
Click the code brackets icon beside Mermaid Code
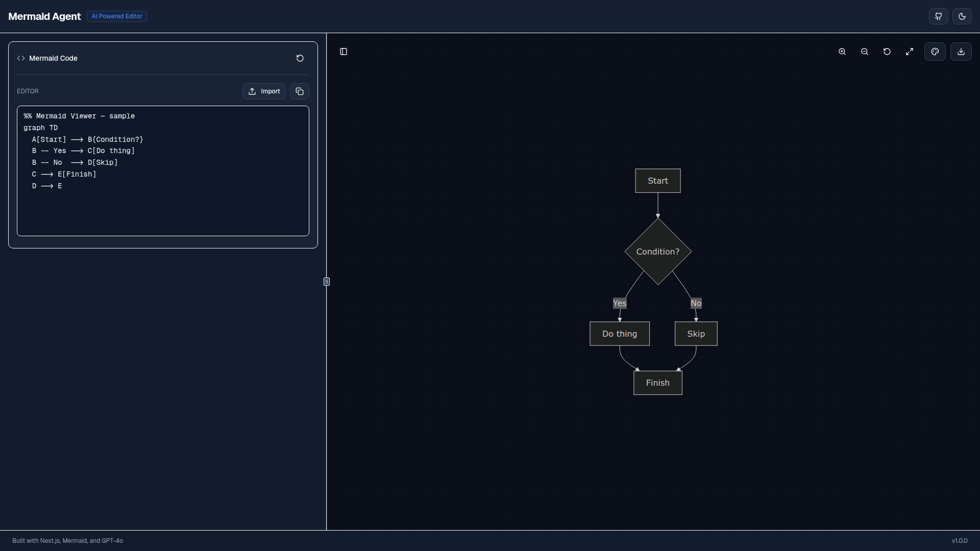(21, 58)
